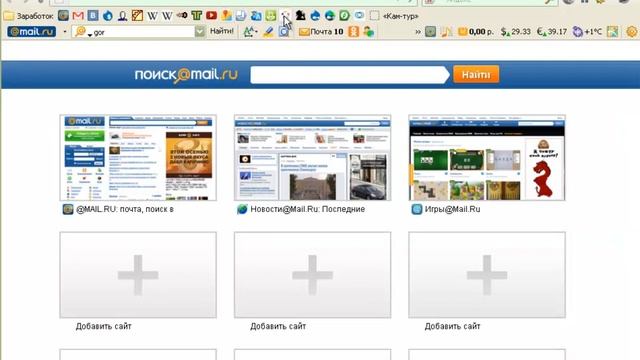Open Почта 10 mail inbox button

click(x=321, y=32)
